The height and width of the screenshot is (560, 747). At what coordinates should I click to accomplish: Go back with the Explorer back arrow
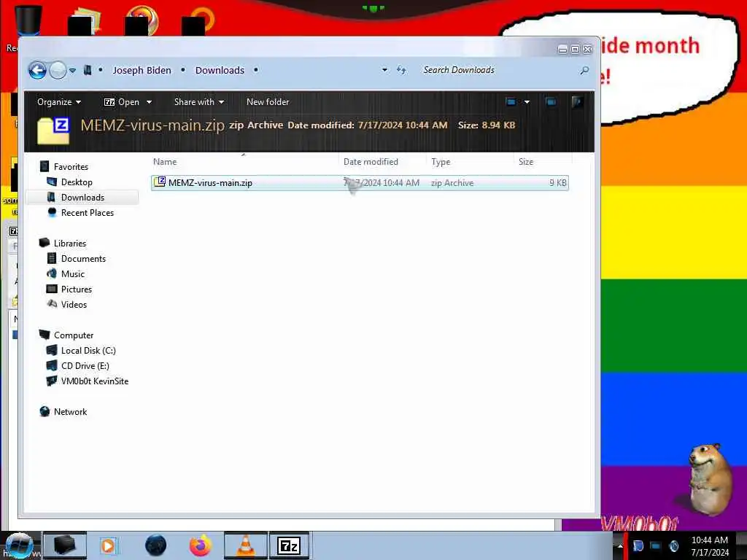click(x=38, y=71)
